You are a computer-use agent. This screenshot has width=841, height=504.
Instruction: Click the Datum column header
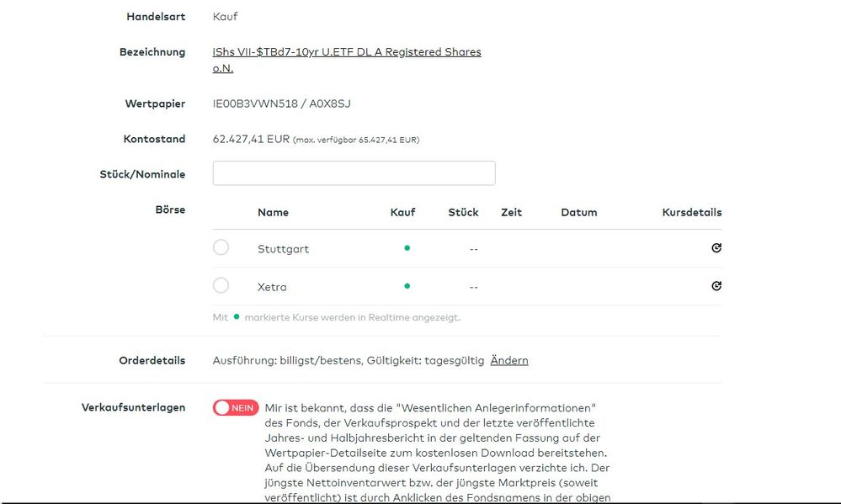pyautogui.click(x=579, y=212)
